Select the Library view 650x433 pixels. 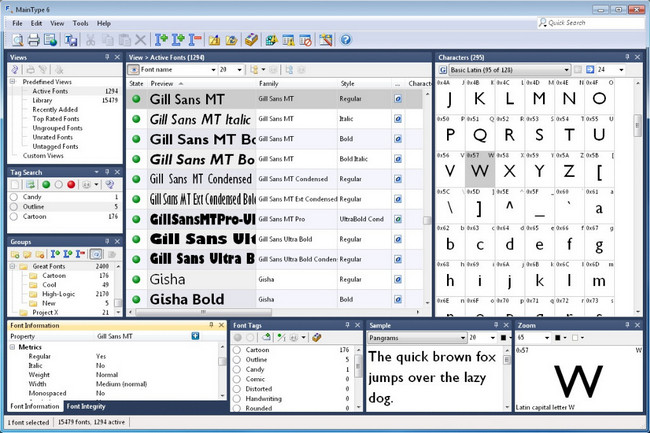click(x=42, y=100)
